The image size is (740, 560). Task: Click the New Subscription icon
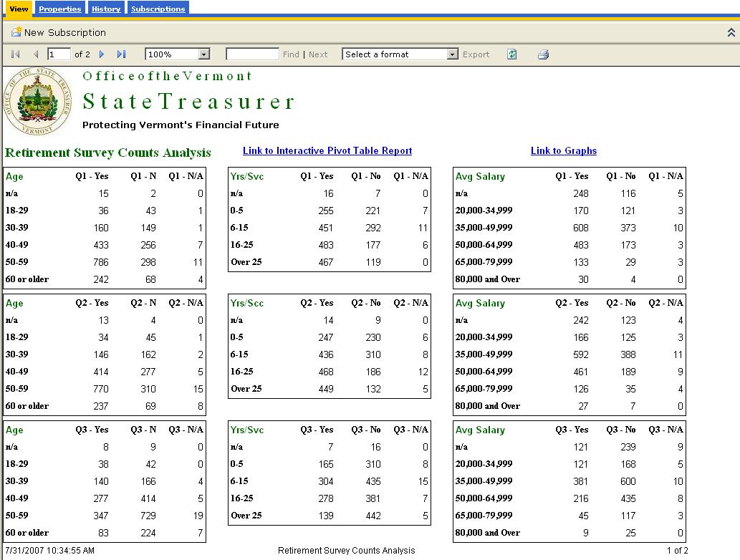(x=16, y=32)
